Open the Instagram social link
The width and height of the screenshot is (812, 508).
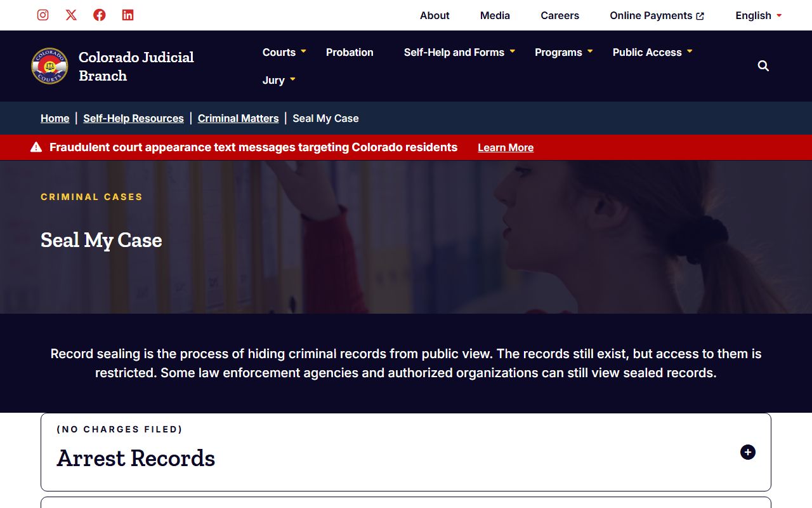43,15
